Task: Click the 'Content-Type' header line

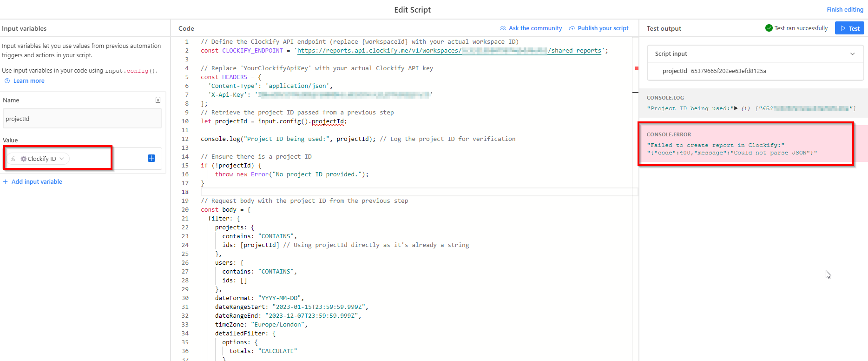Action: tap(270, 86)
